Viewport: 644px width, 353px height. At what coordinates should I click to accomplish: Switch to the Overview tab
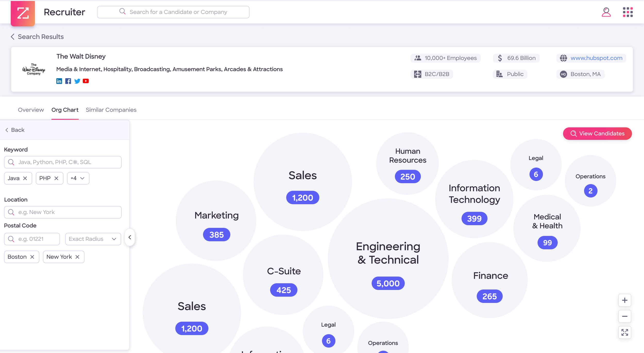pyautogui.click(x=31, y=110)
